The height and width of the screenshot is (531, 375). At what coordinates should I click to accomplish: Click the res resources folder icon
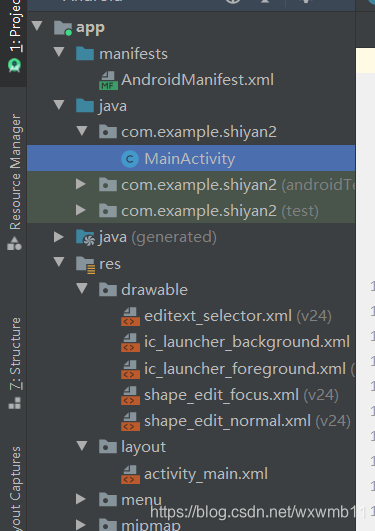[85, 264]
